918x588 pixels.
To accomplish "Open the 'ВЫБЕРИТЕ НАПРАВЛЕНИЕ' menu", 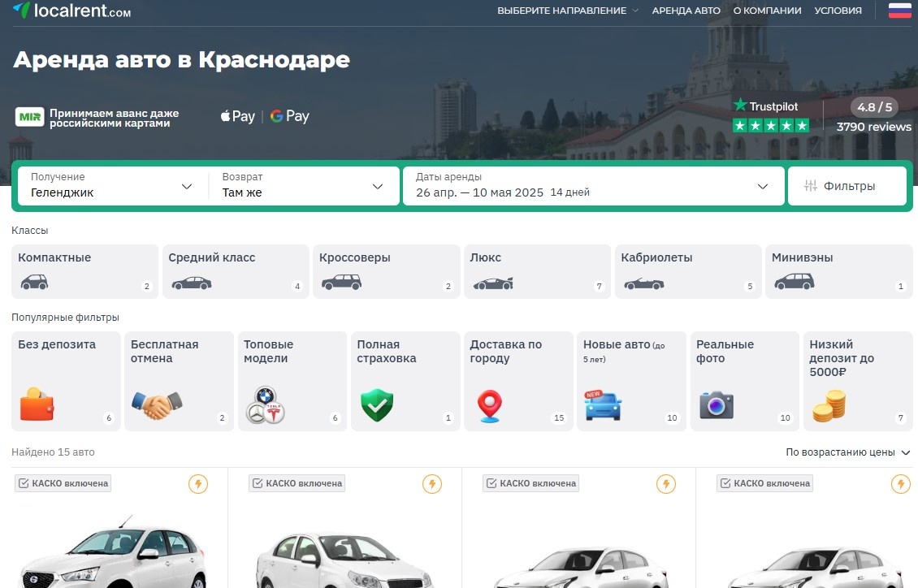I will [567, 11].
